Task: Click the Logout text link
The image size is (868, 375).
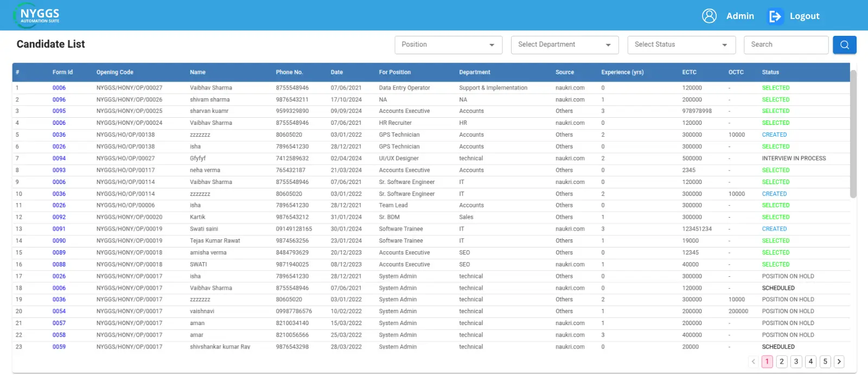Action: [x=805, y=16]
